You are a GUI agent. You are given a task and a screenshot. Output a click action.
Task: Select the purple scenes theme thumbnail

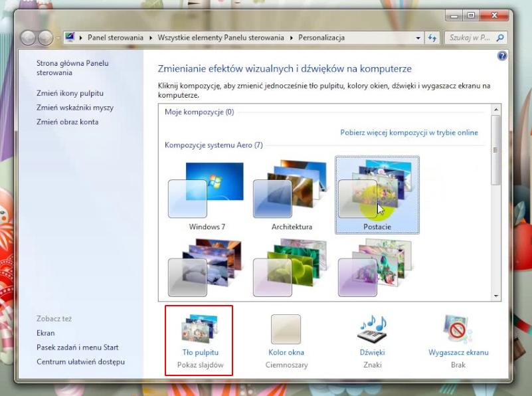click(x=377, y=268)
